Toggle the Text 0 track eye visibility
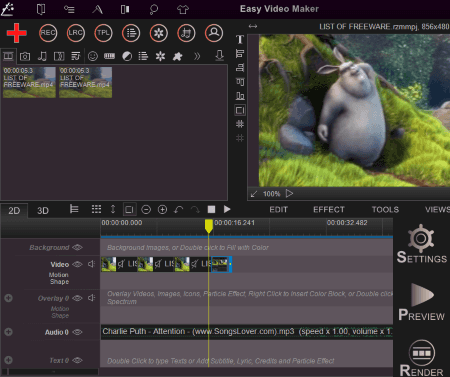The width and height of the screenshot is (450, 377). pyautogui.click(x=77, y=360)
